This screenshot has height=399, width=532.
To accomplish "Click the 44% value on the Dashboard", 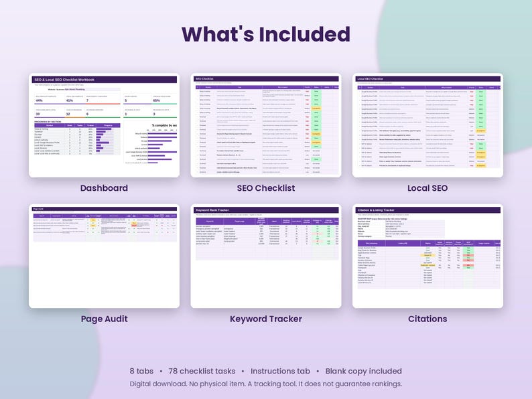I will click(39, 100).
